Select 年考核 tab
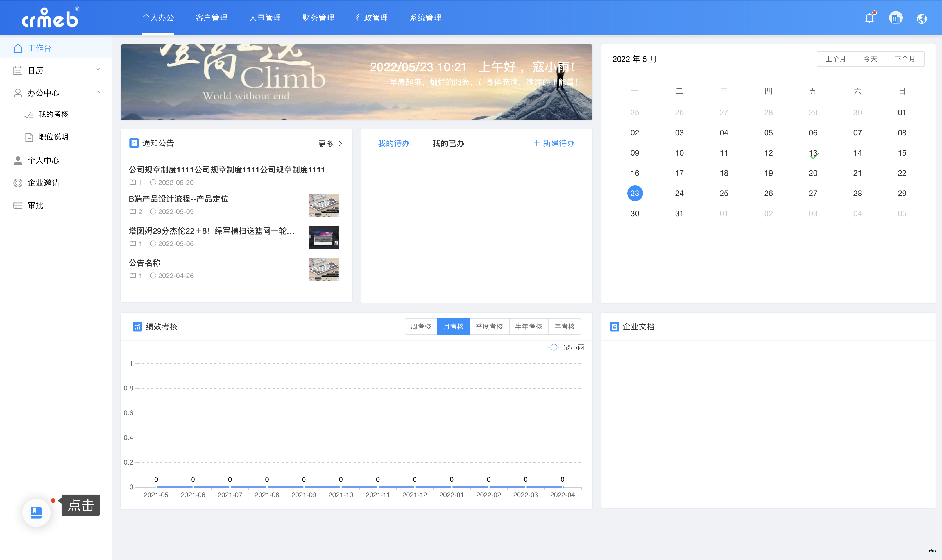 [565, 326]
